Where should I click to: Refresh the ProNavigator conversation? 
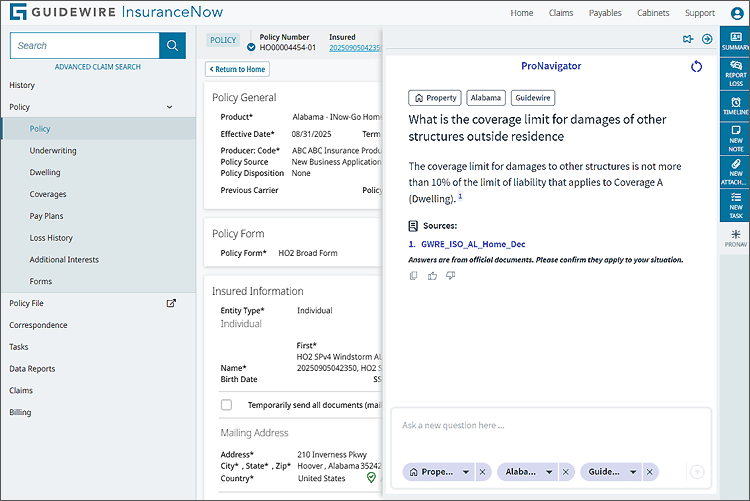[x=696, y=67]
